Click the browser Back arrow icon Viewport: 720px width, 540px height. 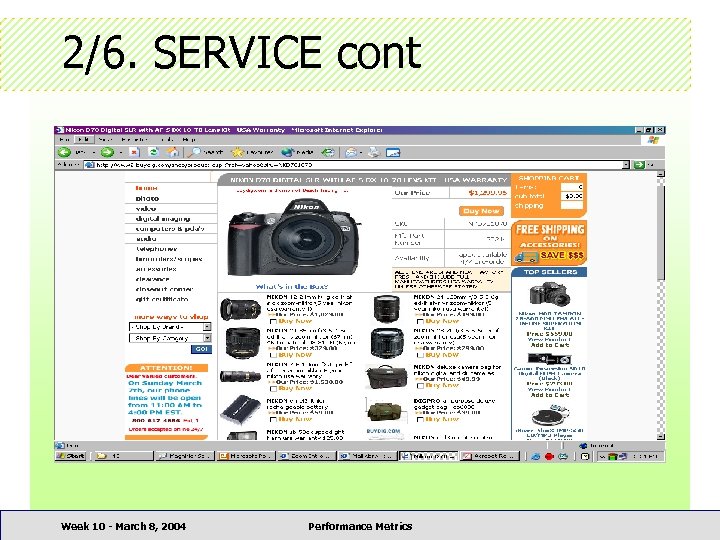pos(64,152)
